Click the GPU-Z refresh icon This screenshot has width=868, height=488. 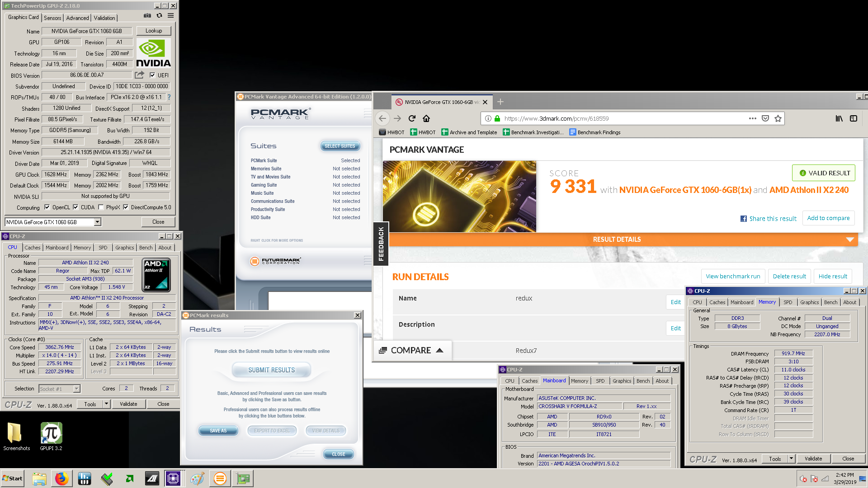pos(159,16)
